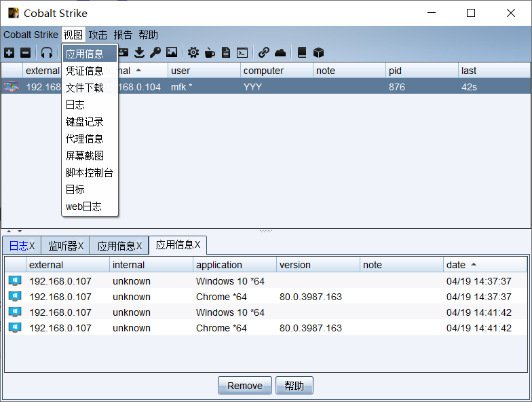Viewport: 532px width, 402px height.
Task: Open the 攻击 menu in menu bar
Action: pos(98,35)
